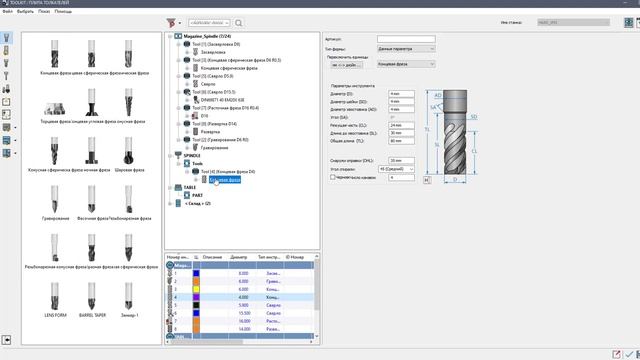Select table row 6 with diameter 15.500
Image resolution: width=640 pixels, height=360 pixels.
[x=240, y=313]
